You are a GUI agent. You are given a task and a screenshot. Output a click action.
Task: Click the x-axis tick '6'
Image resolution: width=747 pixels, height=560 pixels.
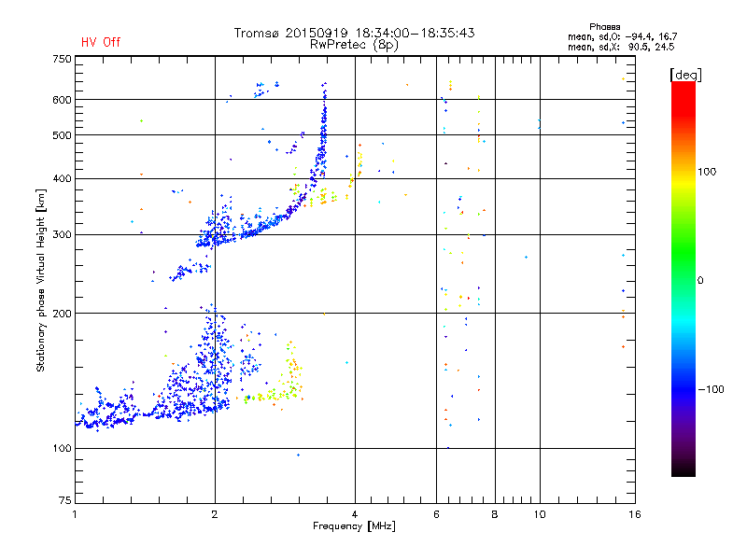(436, 514)
